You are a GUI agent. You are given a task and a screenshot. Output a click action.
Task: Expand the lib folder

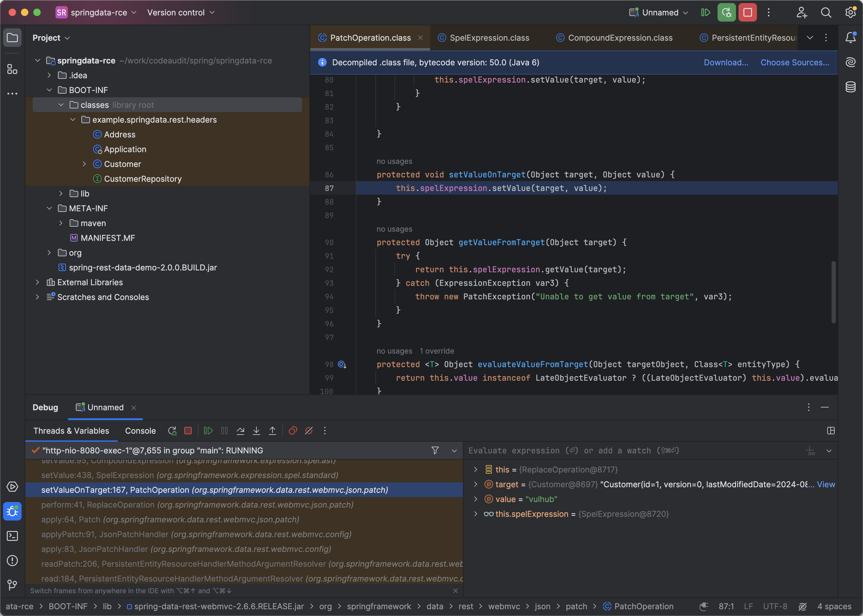point(61,193)
